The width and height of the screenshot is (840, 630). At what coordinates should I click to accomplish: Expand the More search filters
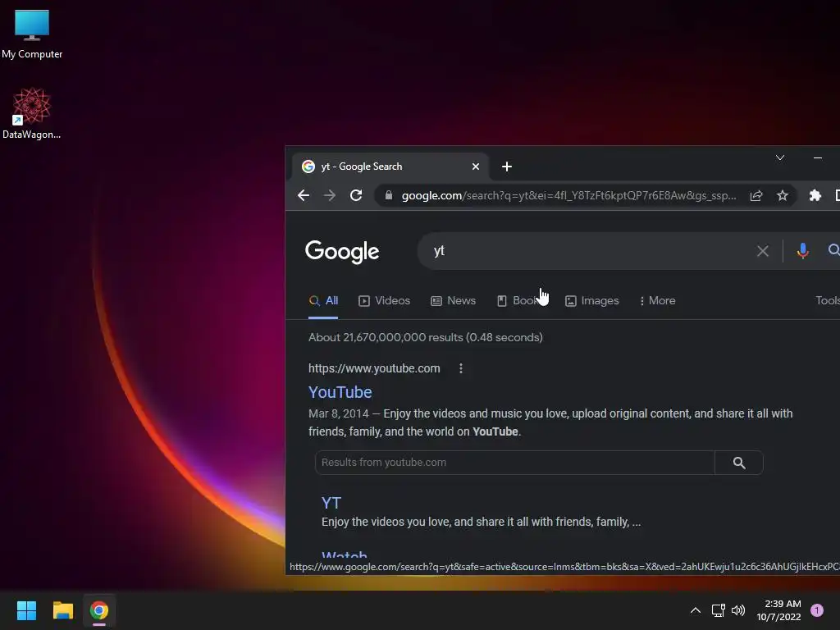pyautogui.click(x=657, y=300)
